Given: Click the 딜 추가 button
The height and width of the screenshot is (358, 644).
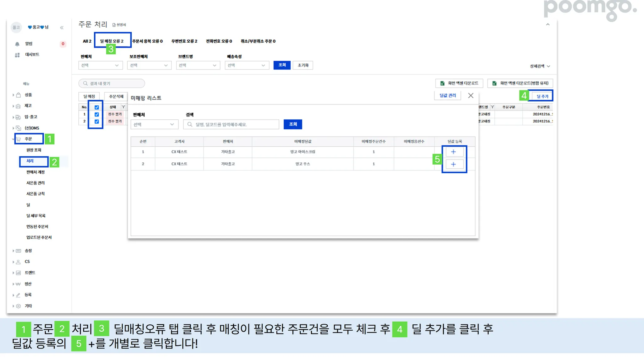Looking at the screenshot, I should tap(542, 96).
